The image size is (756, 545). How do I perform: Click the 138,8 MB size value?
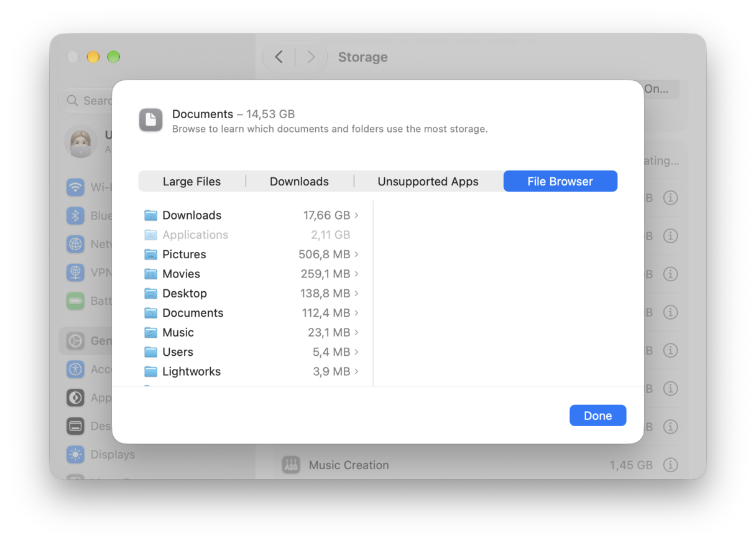(x=325, y=293)
